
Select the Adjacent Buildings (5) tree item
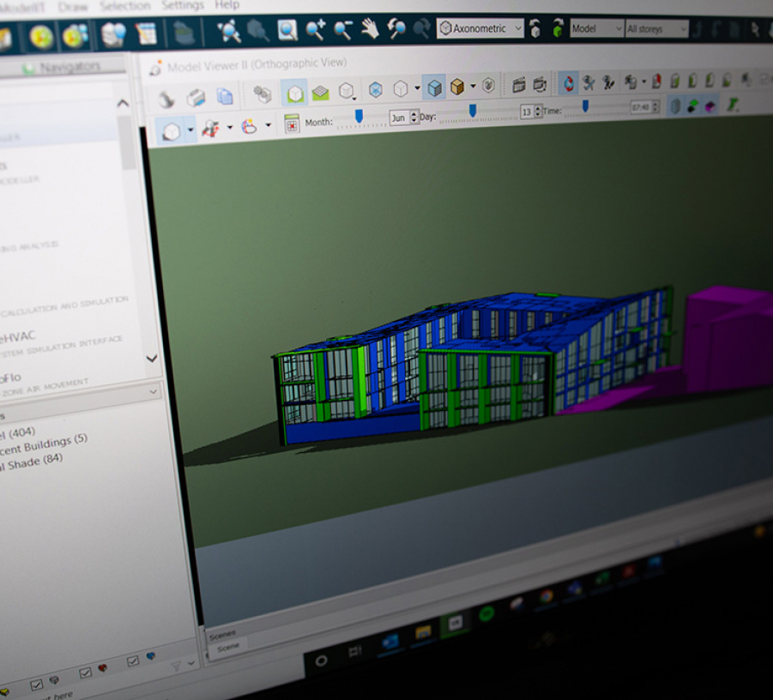point(44,444)
